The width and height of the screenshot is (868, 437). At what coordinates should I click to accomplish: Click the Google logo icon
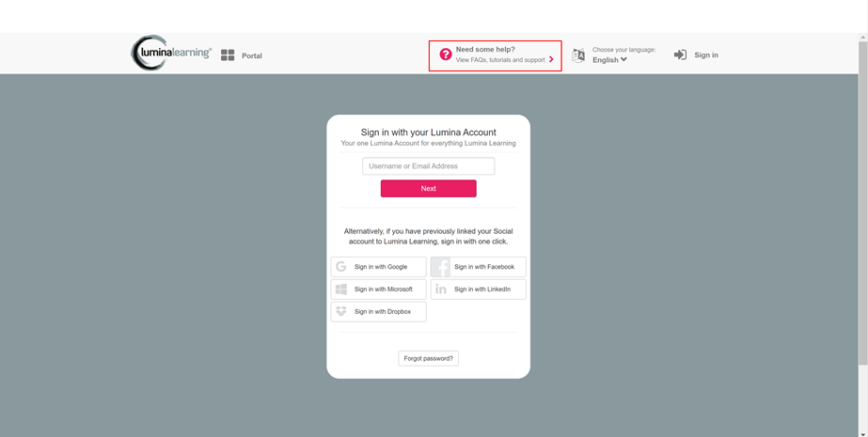tap(341, 267)
